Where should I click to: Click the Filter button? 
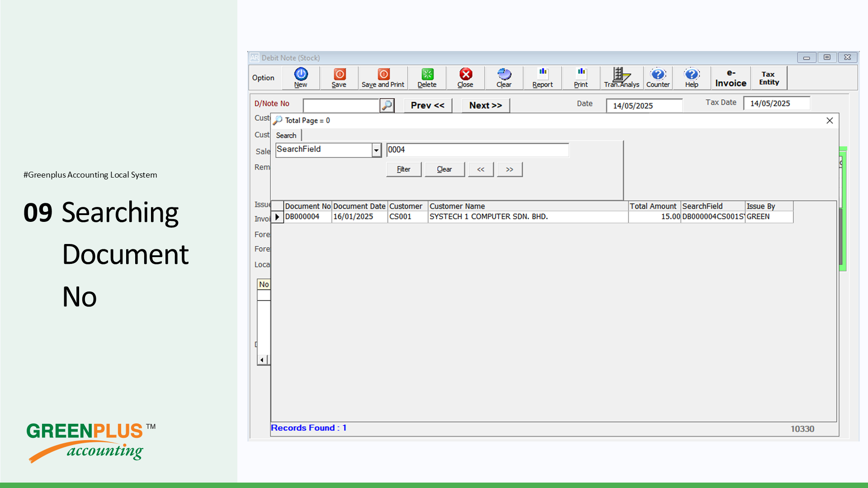coord(404,169)
